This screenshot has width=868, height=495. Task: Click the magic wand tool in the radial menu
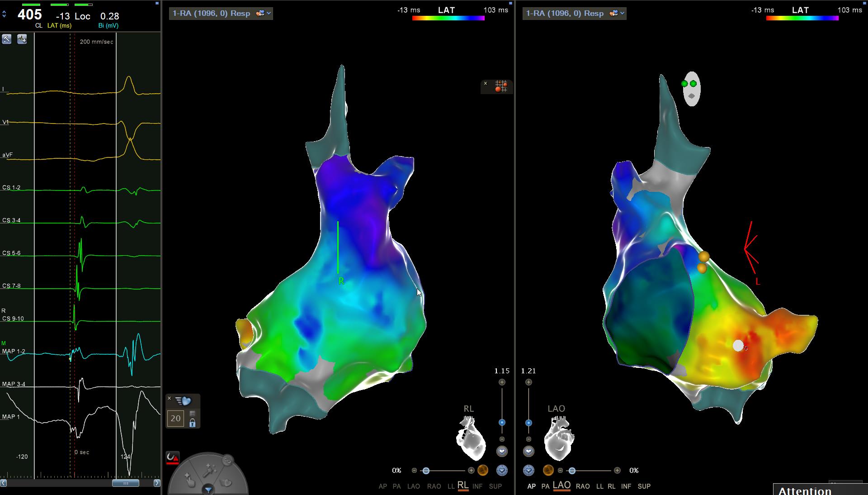209,471
